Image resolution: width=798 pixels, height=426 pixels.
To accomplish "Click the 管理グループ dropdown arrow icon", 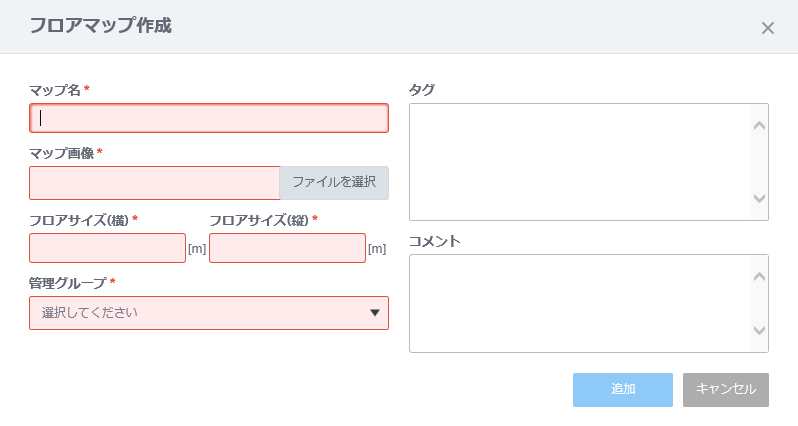I will click(375, 313).
